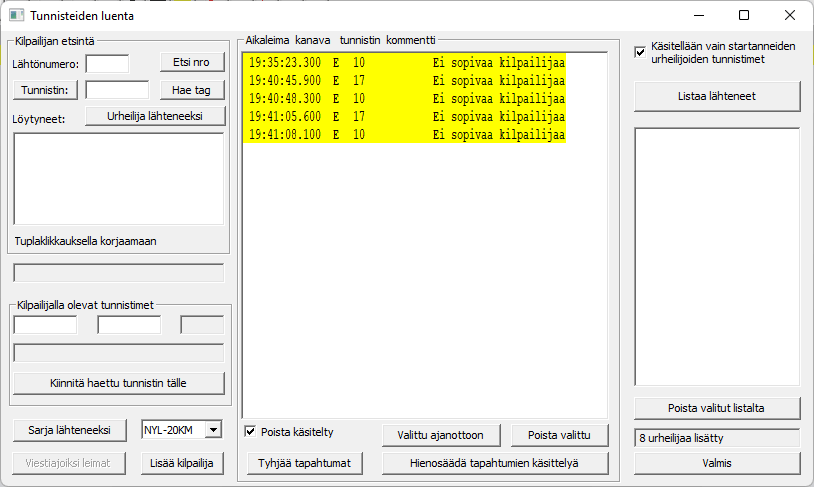Click the 'Tunnistin:' button

pos(45,90)
